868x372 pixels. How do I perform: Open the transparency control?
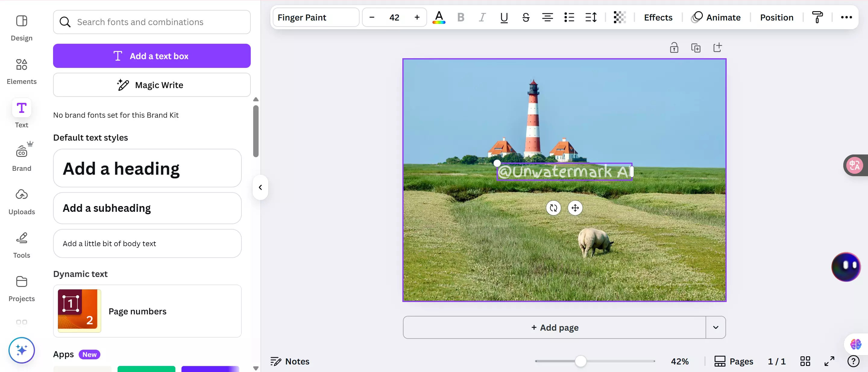(x=619, y=17)
